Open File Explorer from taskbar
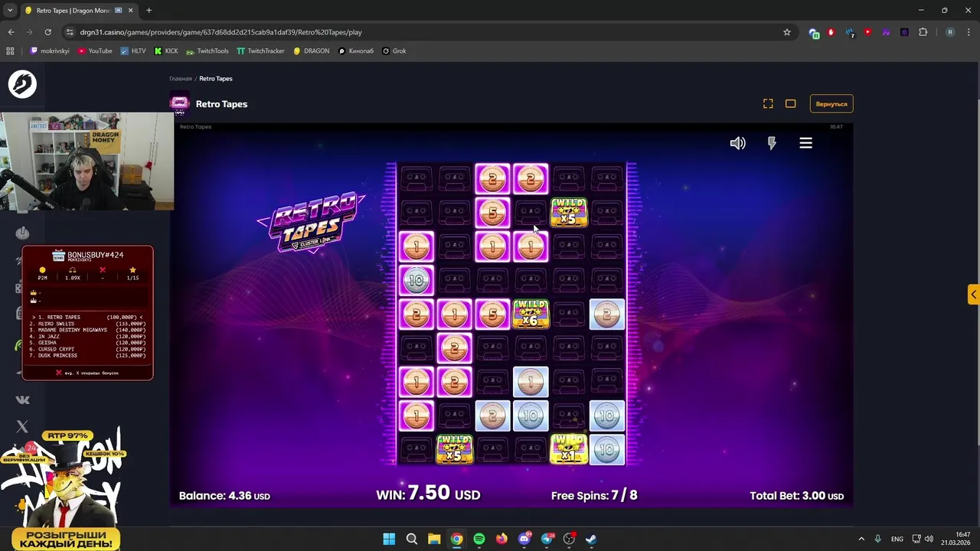This screenshot has width=980, height=551. [434, 539]
